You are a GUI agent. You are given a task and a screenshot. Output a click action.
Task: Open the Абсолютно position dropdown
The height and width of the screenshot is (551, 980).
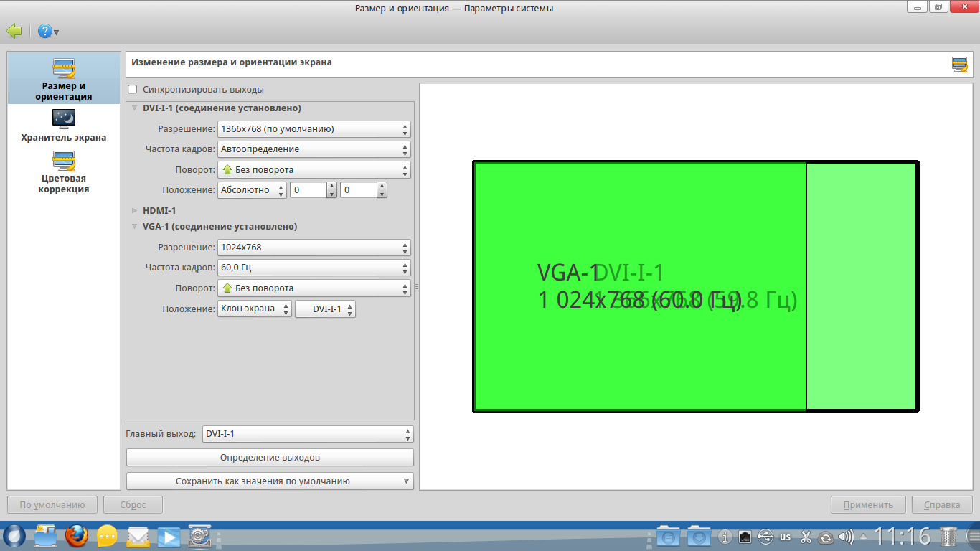253,190
